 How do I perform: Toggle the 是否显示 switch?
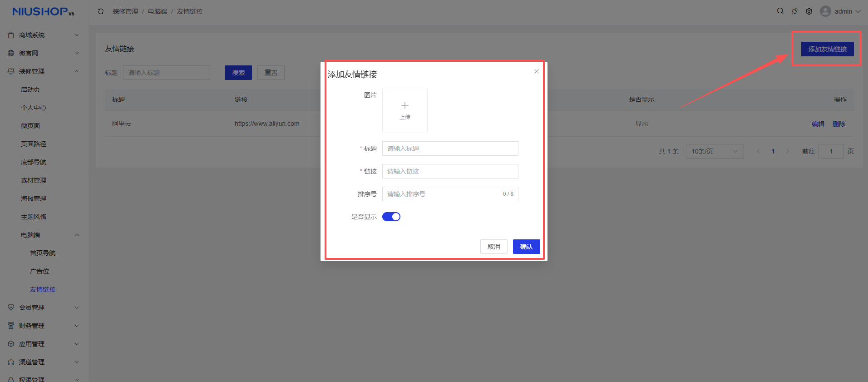tap(391, 217)
